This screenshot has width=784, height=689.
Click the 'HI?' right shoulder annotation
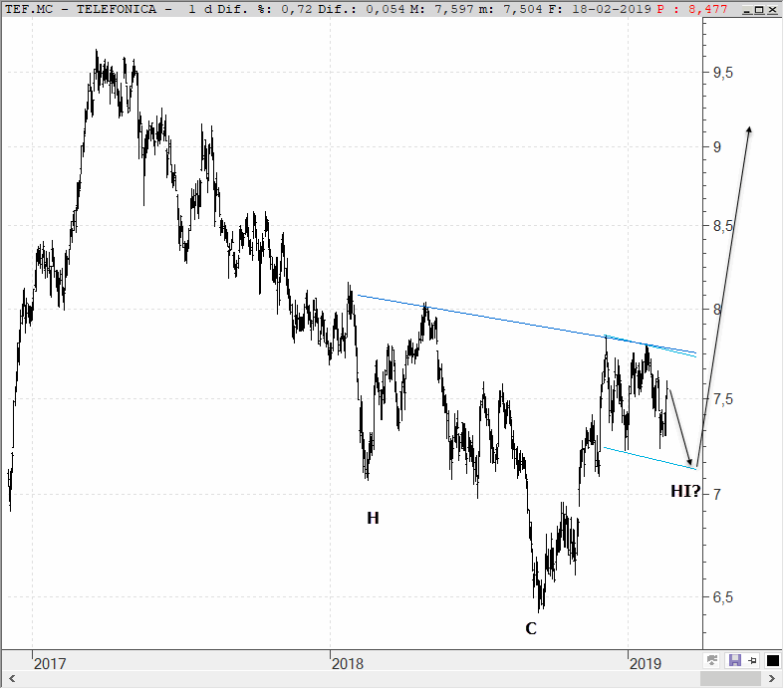pos(685,491)
